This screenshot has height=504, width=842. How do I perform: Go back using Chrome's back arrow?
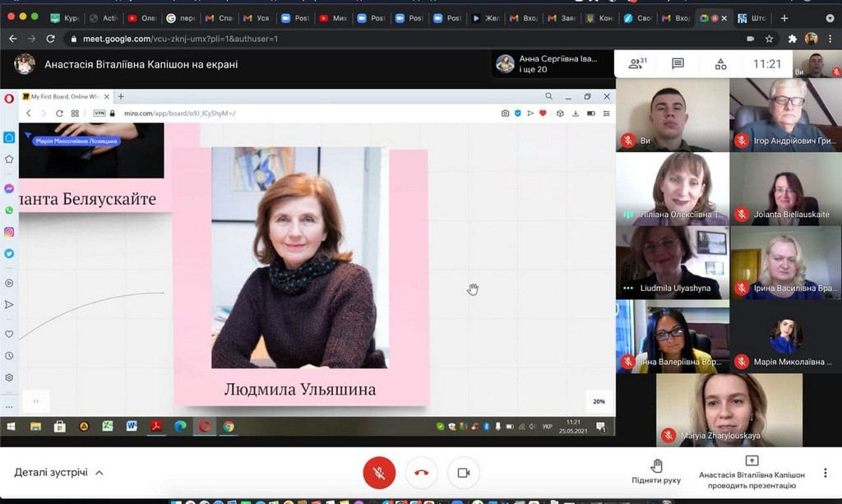click(x=12, y=39)
